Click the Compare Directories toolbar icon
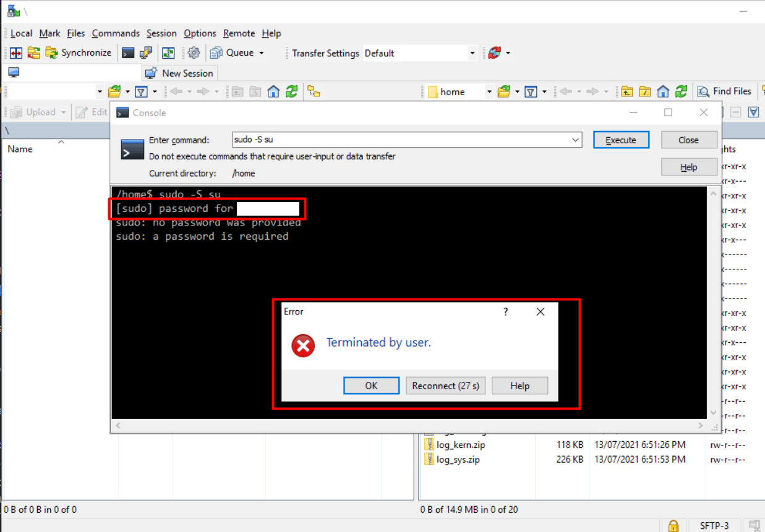The width and height of the screenshot is (765, 532). (x=16, y=53)
